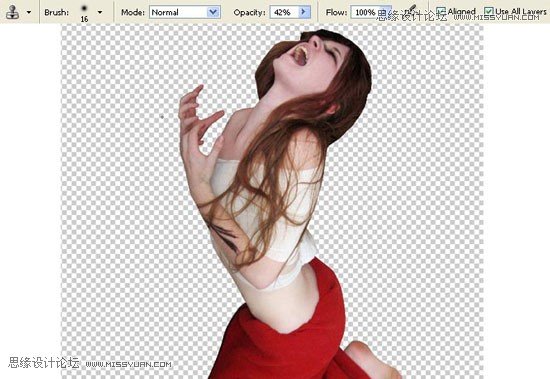Open the Flow slider arrow
This screenshot has width=550, height=379.
385,12
